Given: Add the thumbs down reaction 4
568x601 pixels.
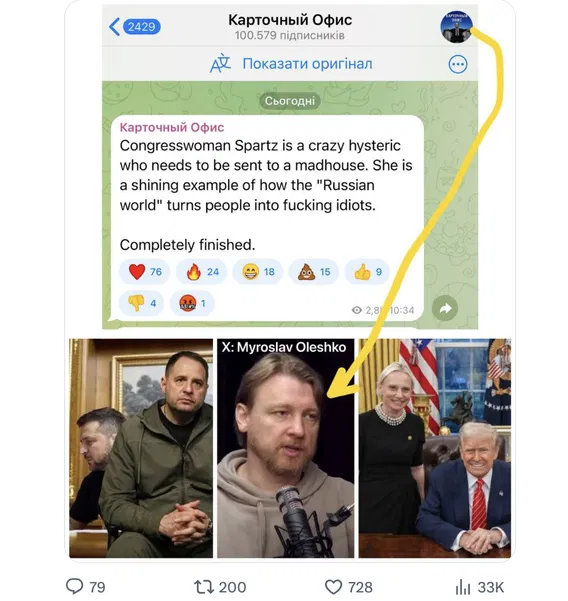Looking at the screenshot, I should [142, 303].
